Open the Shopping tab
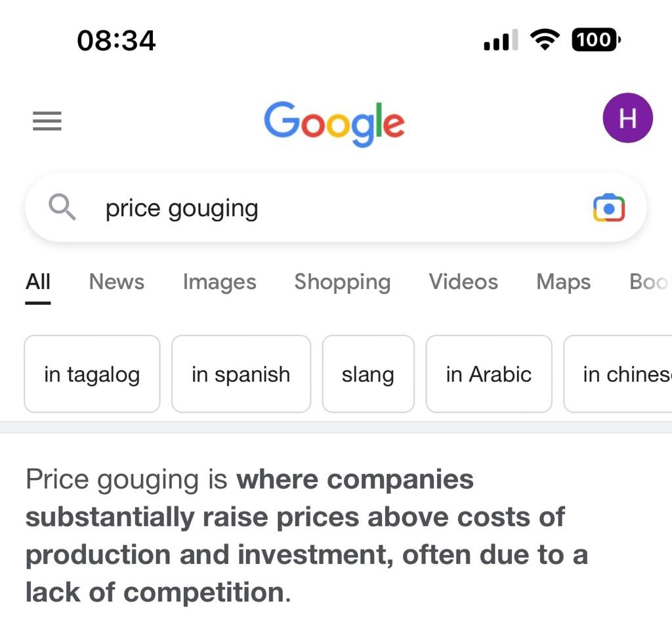Screen dimensions: 672x631 tap(342, 282)
